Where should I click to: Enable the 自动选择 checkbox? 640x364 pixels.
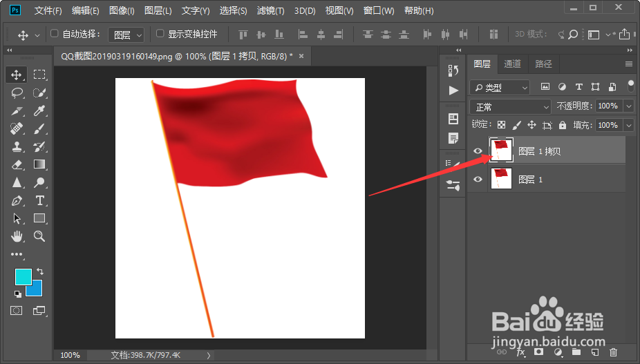click(55, 33)
